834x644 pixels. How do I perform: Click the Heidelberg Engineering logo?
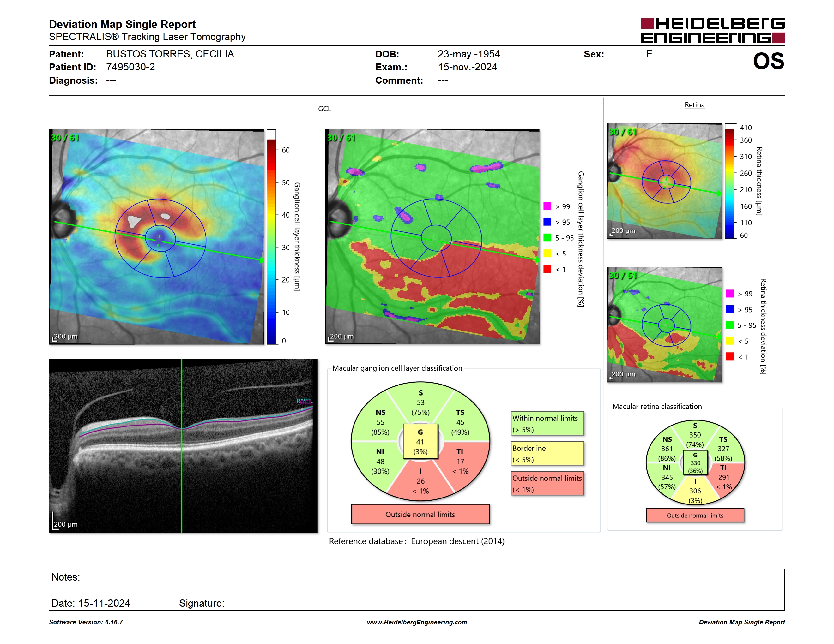click(713, 31)
